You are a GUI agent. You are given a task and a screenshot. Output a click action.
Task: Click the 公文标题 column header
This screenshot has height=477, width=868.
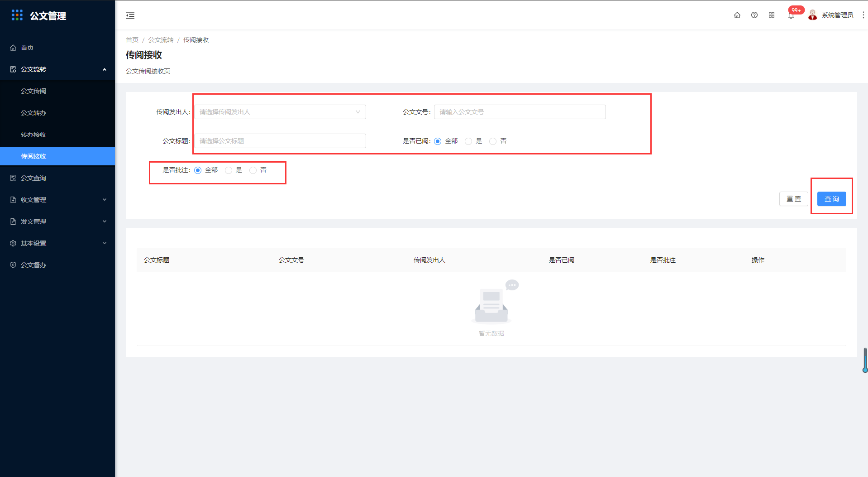click(x=157, y=260)
